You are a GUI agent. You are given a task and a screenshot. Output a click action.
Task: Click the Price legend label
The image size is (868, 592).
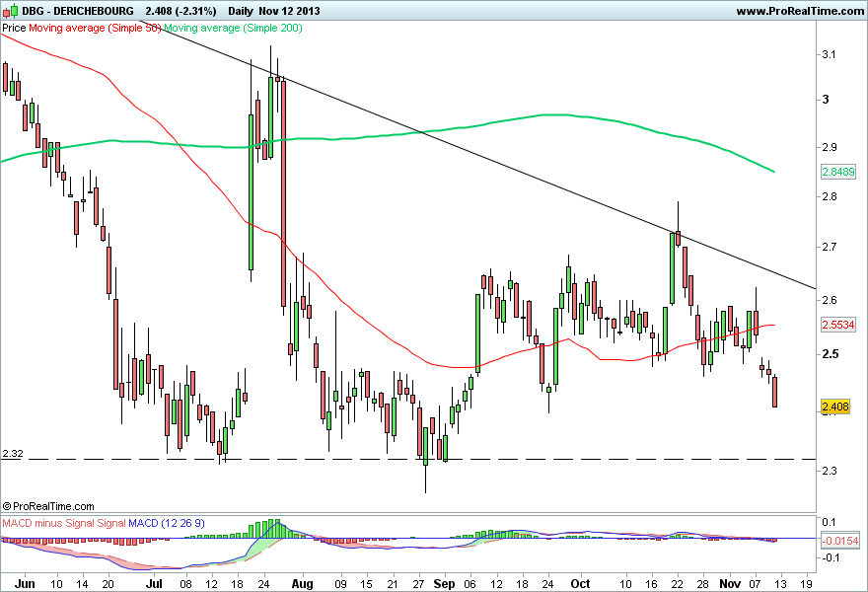point(14,28)
